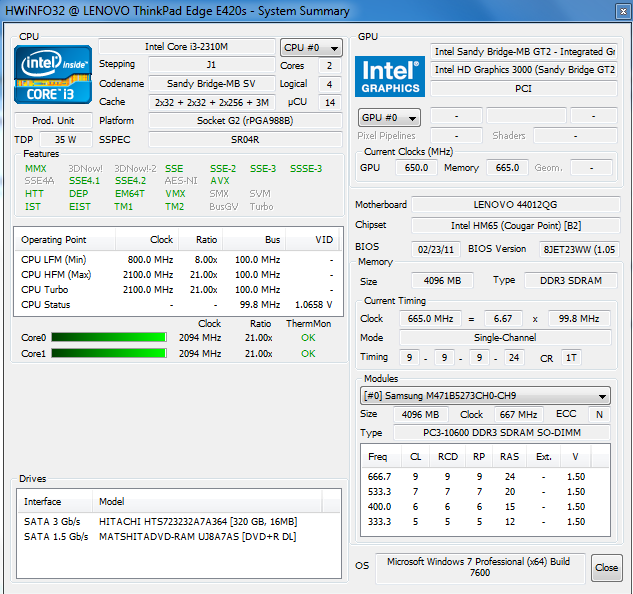Click the Memory Size 4096 MB field
Screen dimensions: 633x594
point(442,280)
